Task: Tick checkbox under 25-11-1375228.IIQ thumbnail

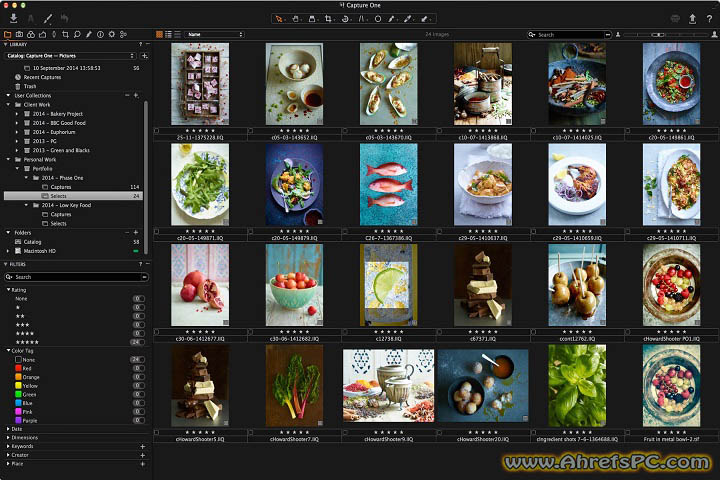Action: (x=157, y=131)
